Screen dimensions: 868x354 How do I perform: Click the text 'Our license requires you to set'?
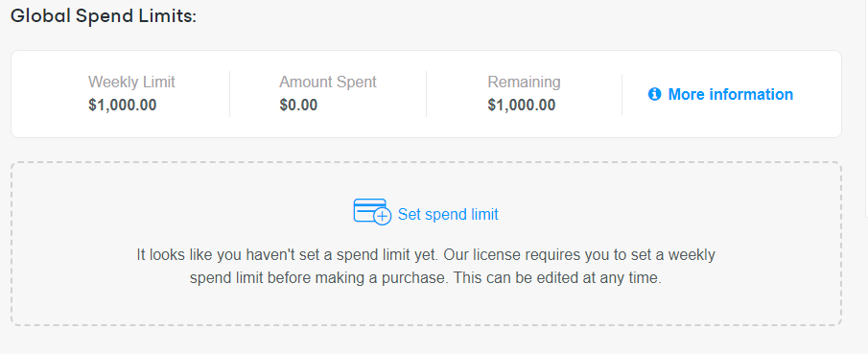554,255
